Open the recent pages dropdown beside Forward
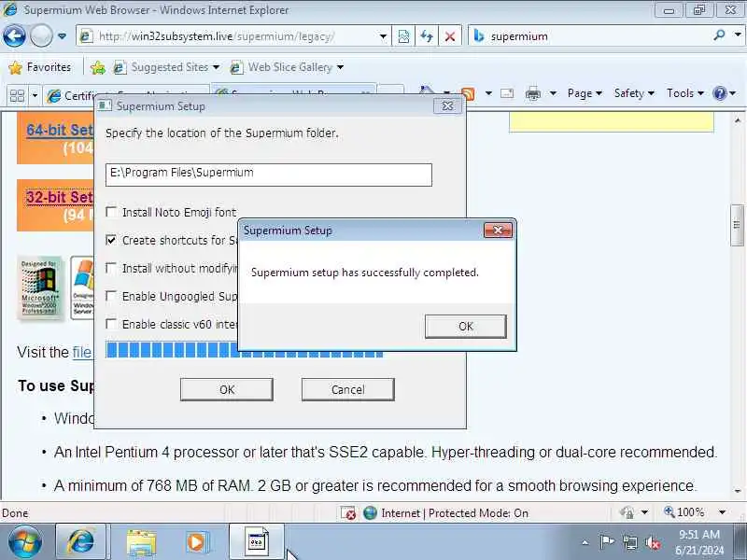 [62, 36]
